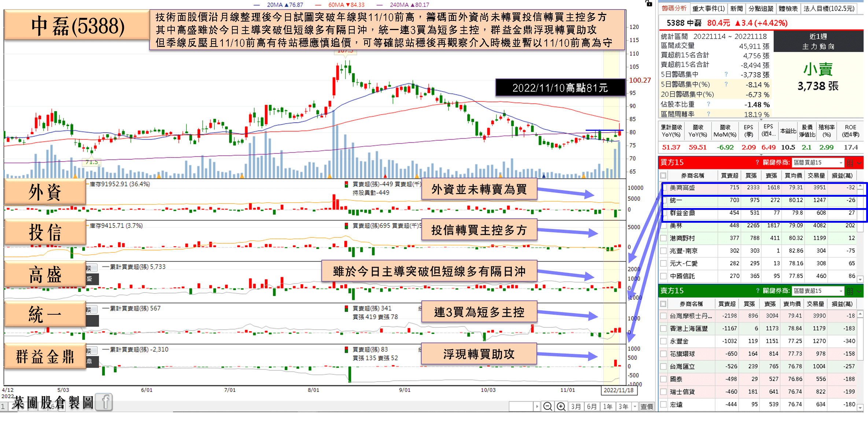Click the 2022/11/18 date label on the axis

coord(618,390)
